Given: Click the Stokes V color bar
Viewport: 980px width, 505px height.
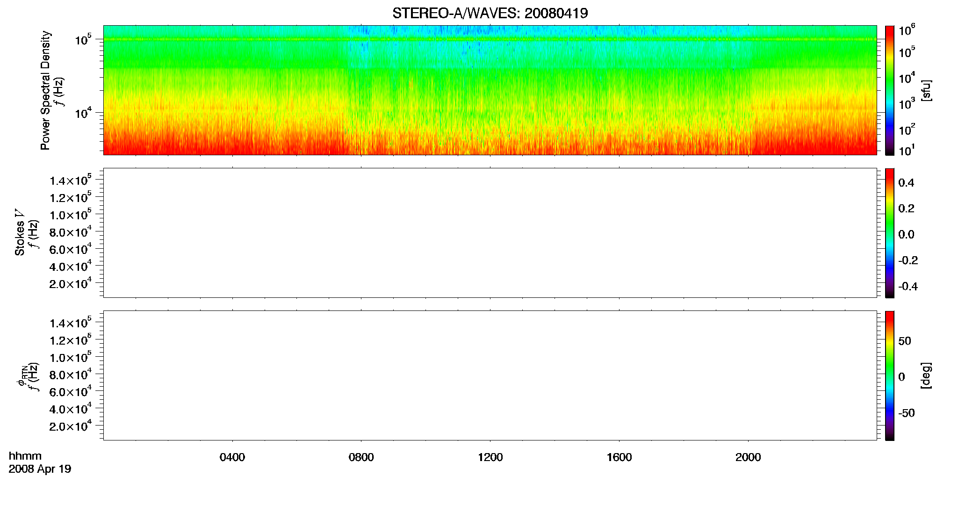Looking at the screenshot, I should pos(890,233).
